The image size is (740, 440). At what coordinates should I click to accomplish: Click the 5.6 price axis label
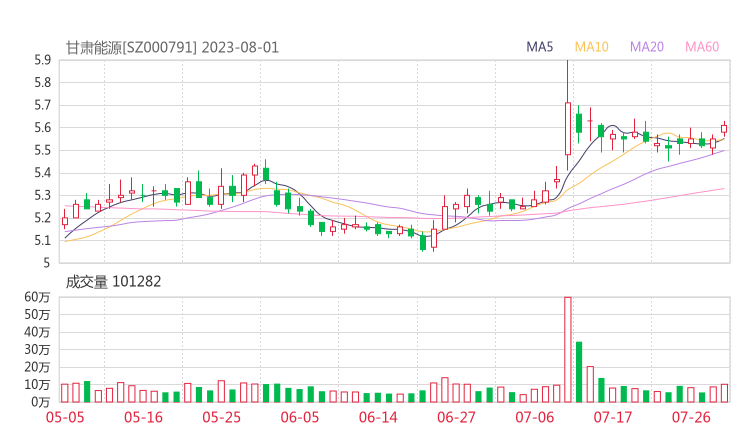click(42, 128)
